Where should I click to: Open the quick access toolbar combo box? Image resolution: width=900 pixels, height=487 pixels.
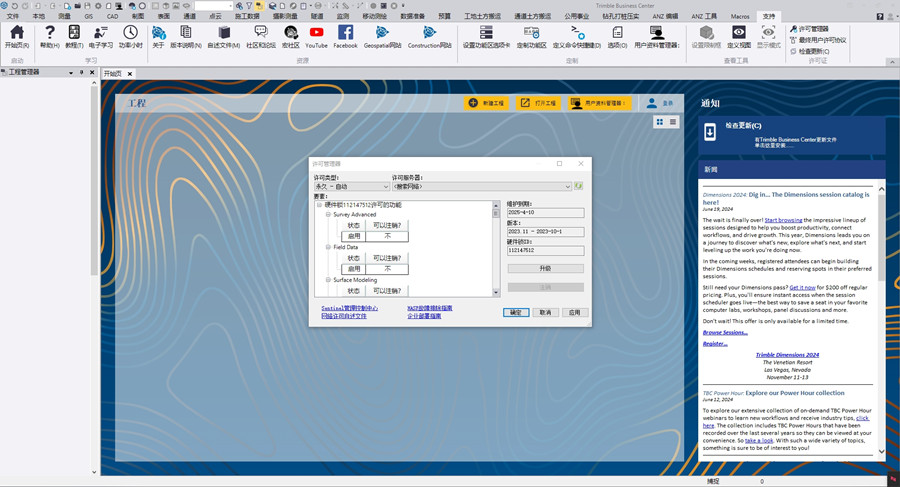pos(214,6)
